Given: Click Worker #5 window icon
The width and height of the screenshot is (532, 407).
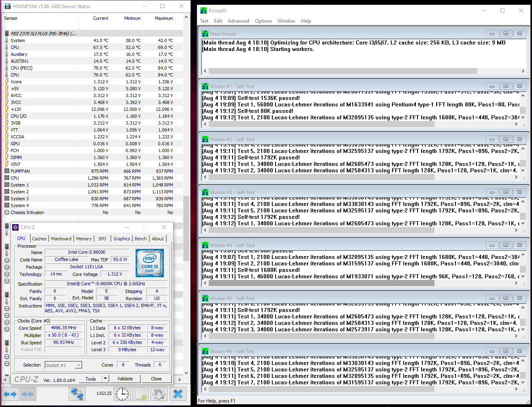Looking at the screenshot, I should [x=205, y=298].
